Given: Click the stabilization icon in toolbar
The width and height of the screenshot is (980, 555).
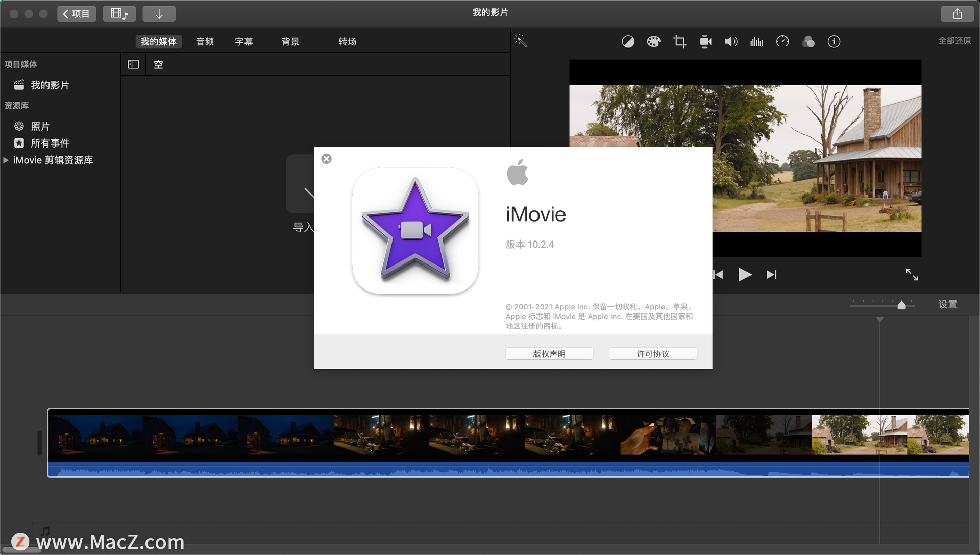Looking at the screenshot, I should 705,43.
